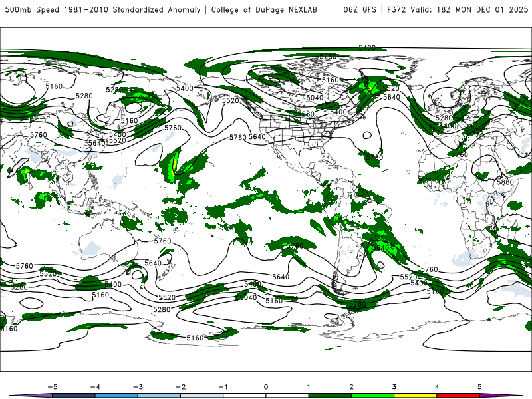This screenshot has height=399, width=532.
Task: Click the 'F372 Valid: 18Z MON DEC 01 2025' text
Action: pyautogui.click(x=458, y=10)
